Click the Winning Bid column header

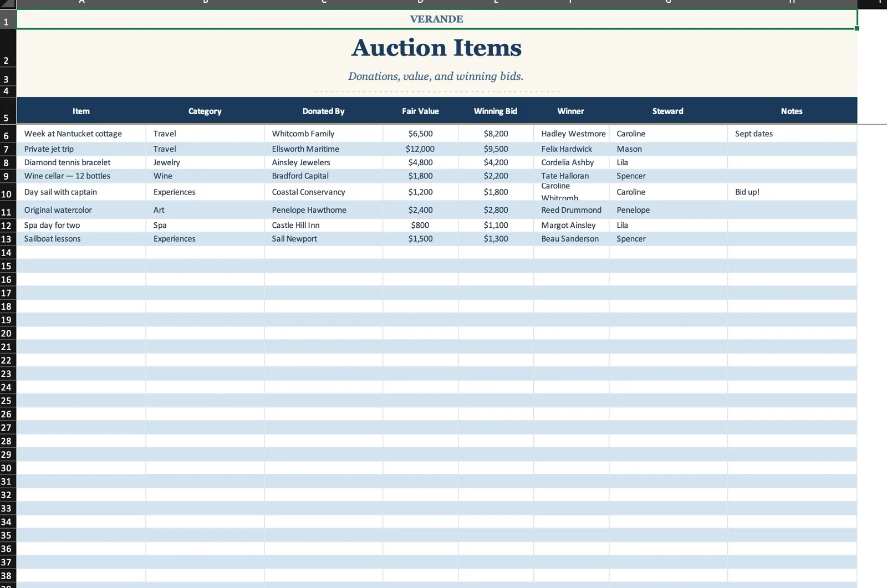[x=496, y=111]
